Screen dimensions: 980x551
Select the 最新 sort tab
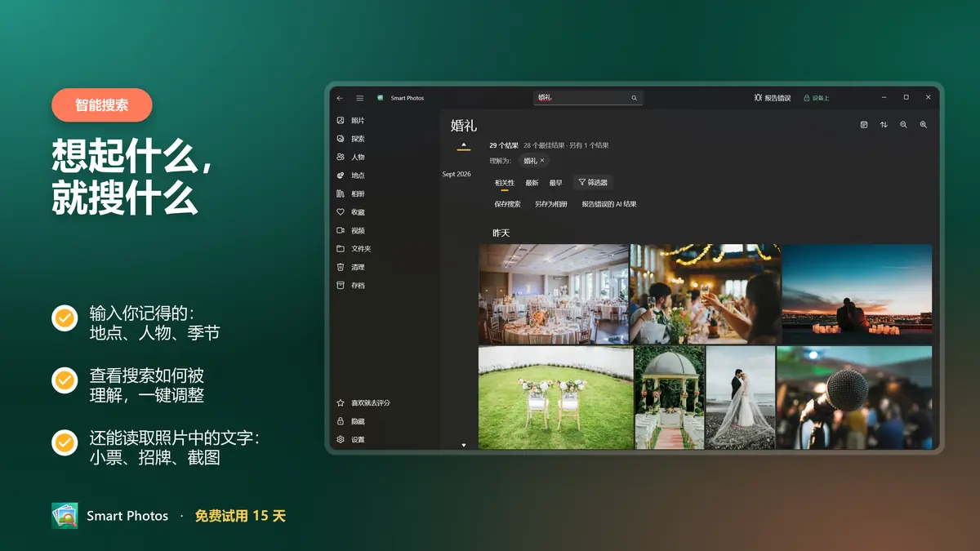click(x=532, y=183)
